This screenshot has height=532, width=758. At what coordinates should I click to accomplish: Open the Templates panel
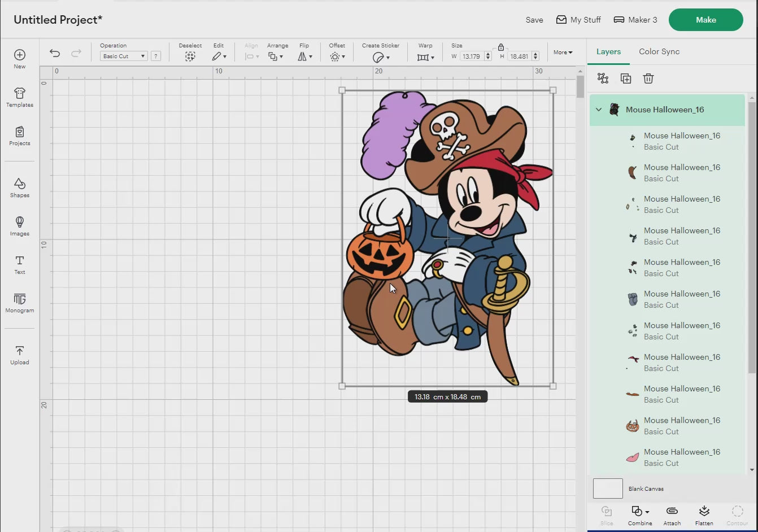click(20, 97)
